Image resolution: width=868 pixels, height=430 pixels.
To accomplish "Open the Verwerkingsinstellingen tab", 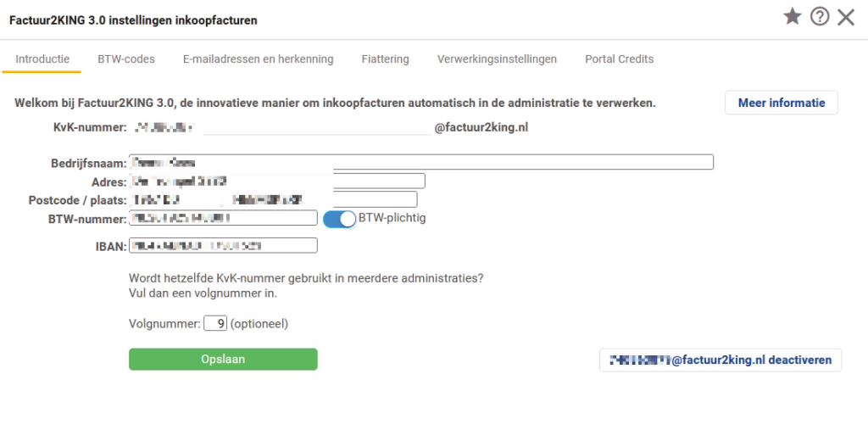I will click(x=497, y=59).
